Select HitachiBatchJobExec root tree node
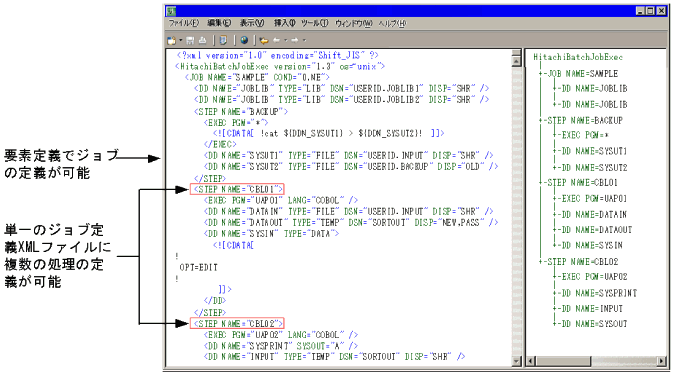The height and width of the screenshot is (377, 675). coord(578,57)
